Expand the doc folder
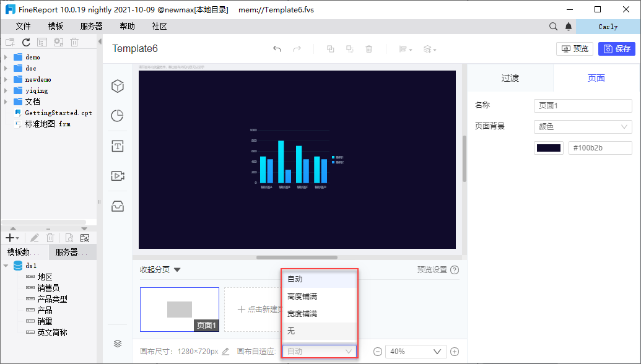The image size is (641, 364). click(x=6, y=68)
